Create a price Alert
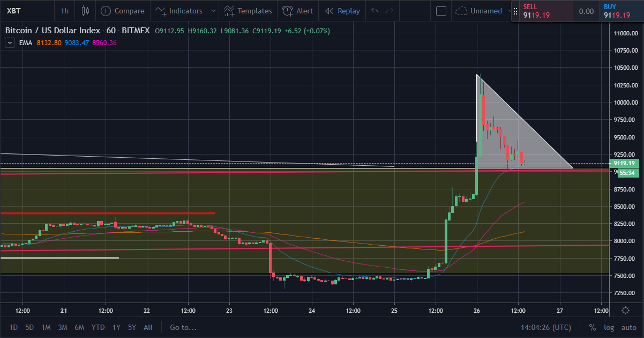The image size is (644, 338). [x=298, y=11]
